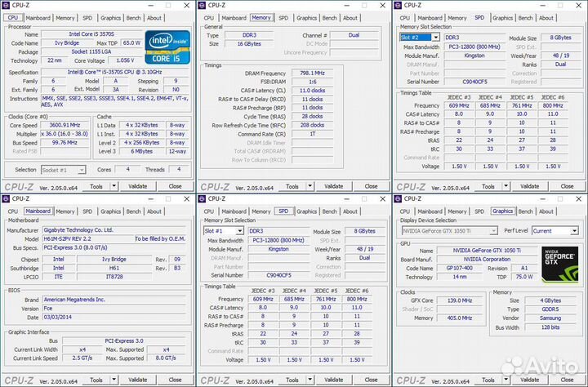588x387 pixels.
Task: Click the Bus Width 128 bits value
Action: [550, 327]
